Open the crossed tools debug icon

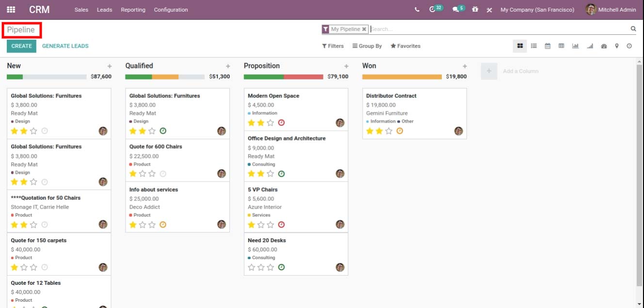489,10
